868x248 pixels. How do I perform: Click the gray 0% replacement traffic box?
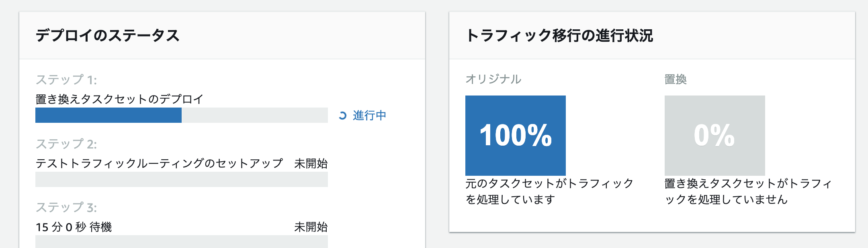tap(714, 135)
